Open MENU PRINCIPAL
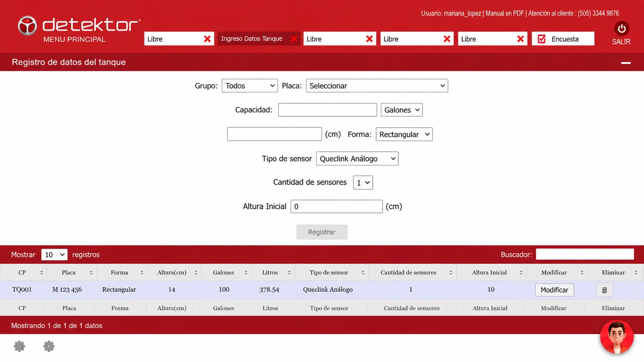 (x=74, y=39)
